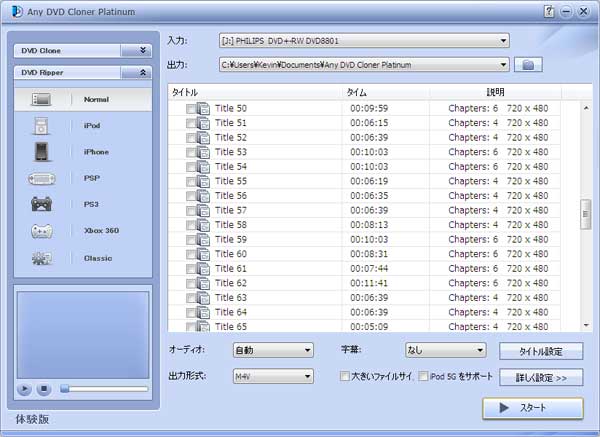Check the Title 55 checkbox
600x437 pixels.
191,181
